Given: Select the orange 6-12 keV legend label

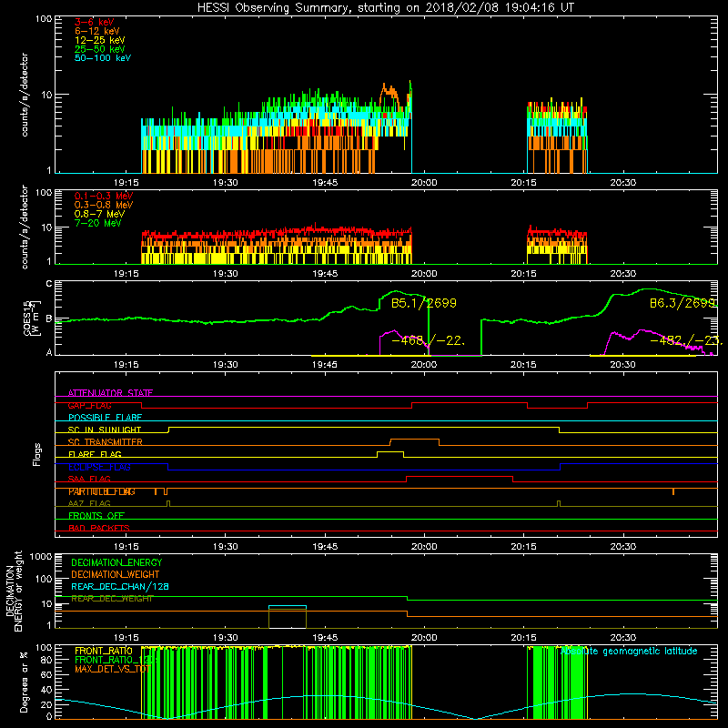Looking at the screenshot, I should point(97,31).
